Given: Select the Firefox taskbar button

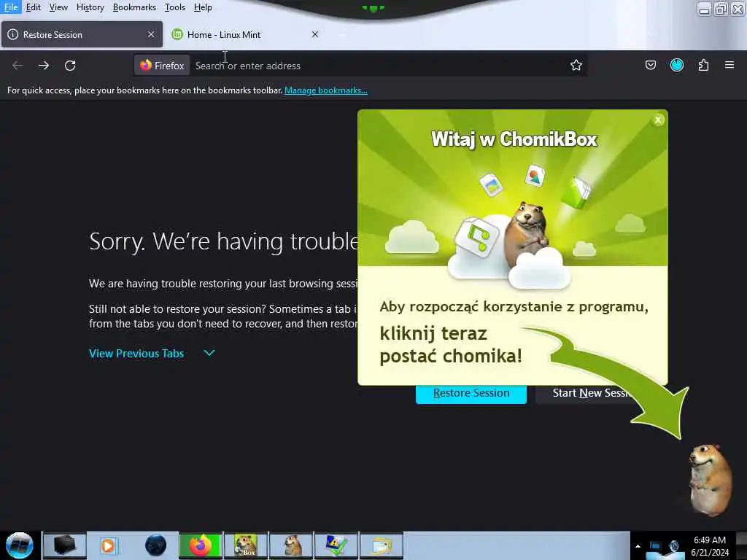Looking at the screenshot, I should click(201, 545).
